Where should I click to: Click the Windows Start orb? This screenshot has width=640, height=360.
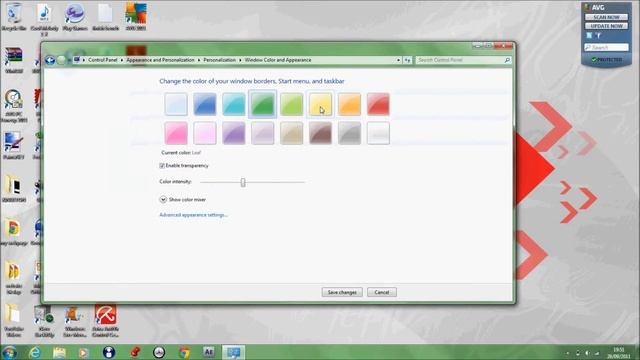[x=9, y=352]
